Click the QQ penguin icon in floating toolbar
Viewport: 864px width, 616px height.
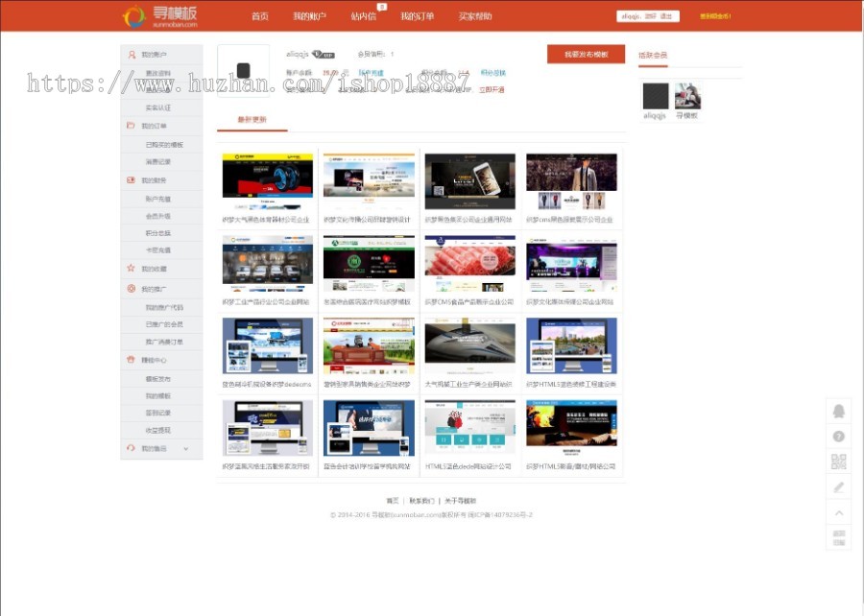(839, 411)
